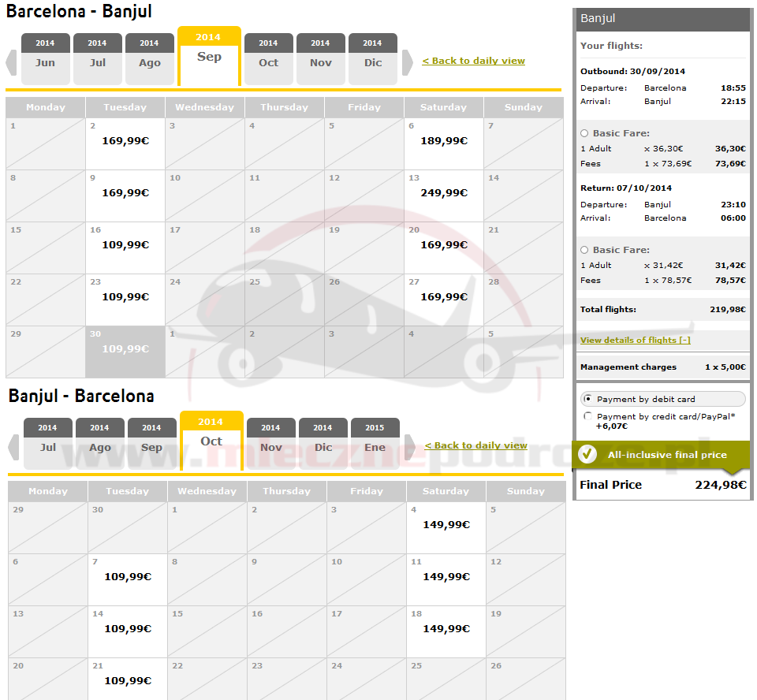Open the Ene 2015 tab in return calendar

(x=375, y=442)
